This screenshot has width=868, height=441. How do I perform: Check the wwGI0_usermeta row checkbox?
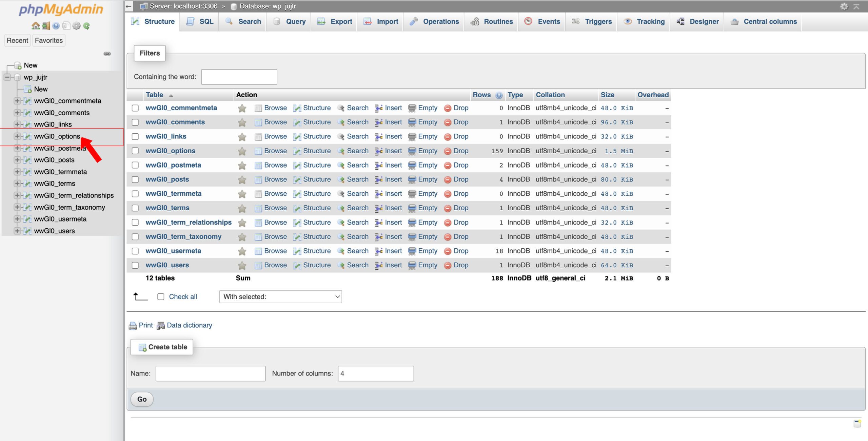pyautogui.click(x=135, y=251)
